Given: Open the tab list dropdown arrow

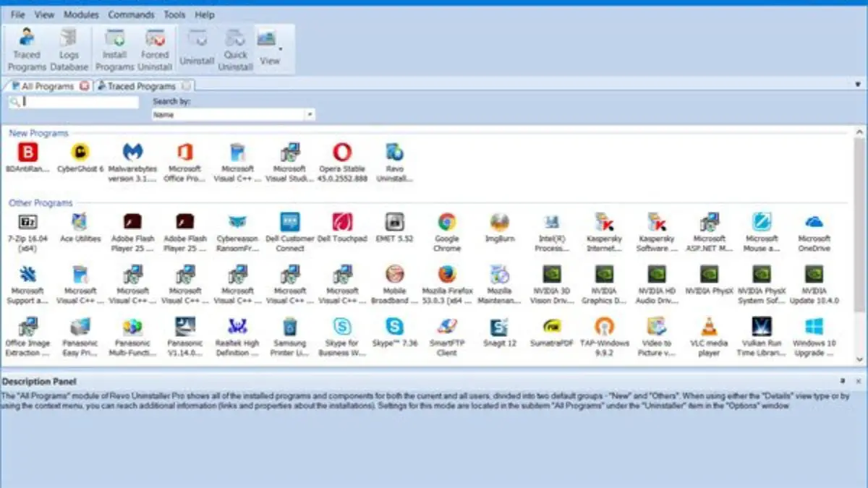Looking at the screenshot, I should pos(857,85).
